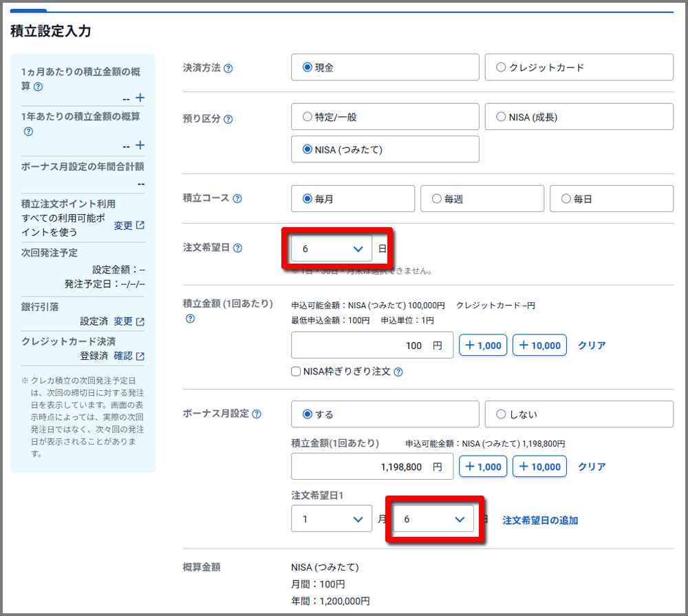Viewport: 688px width, 616px height.
Task: Click the +10,000 amount button
Action: 539,345
